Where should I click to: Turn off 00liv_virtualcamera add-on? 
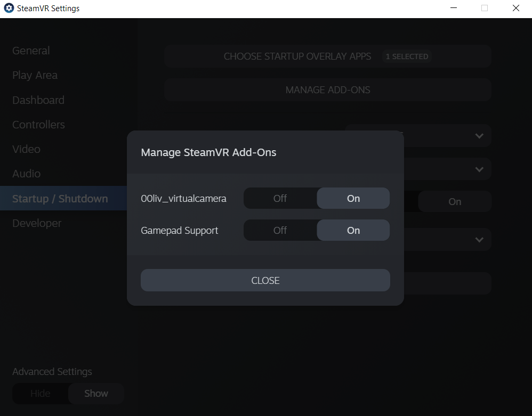click(x=280, y=198)
